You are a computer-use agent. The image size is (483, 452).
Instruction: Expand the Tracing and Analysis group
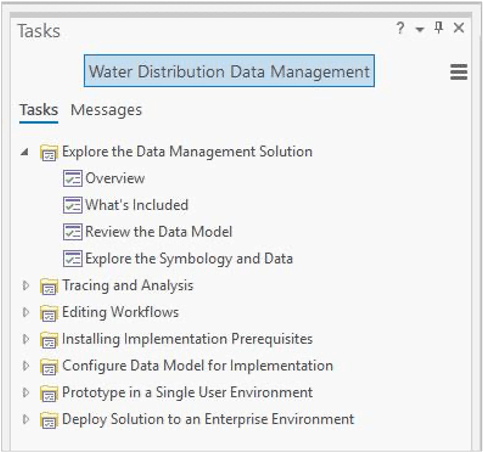(x=26, y=286)
